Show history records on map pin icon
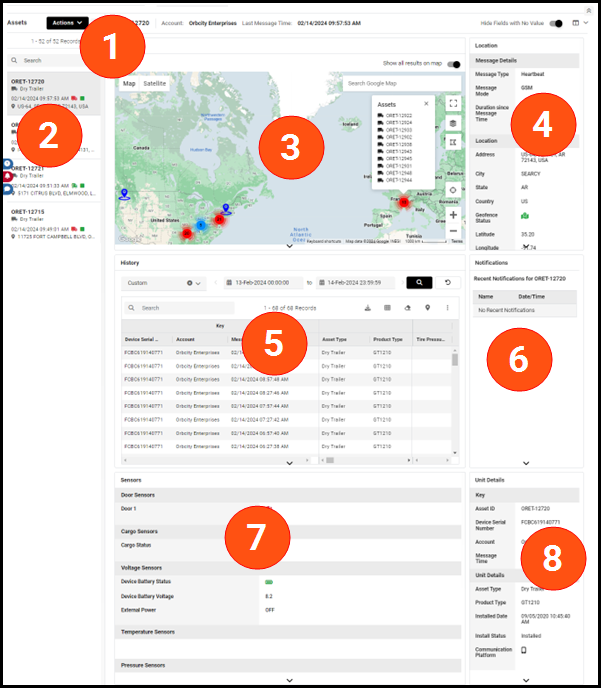 tap(427, 308)
